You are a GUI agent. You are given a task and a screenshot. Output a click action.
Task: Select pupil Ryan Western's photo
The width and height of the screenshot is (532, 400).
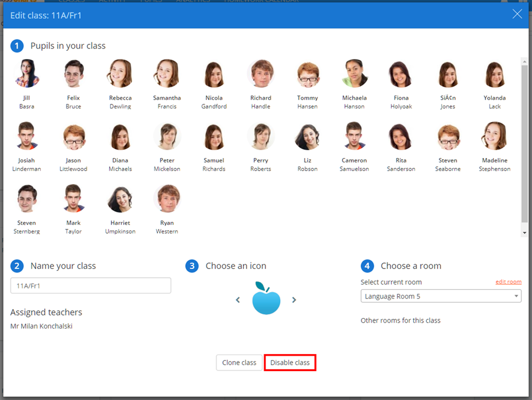(x=167, y=198)
